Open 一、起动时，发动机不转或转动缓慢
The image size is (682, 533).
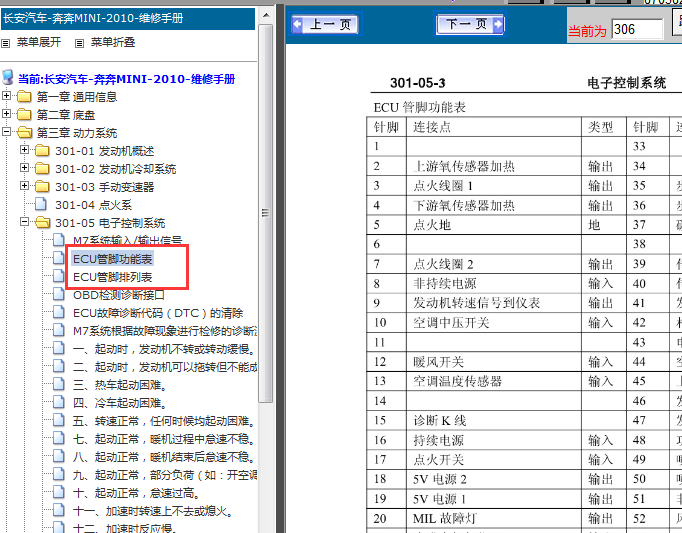164,349
